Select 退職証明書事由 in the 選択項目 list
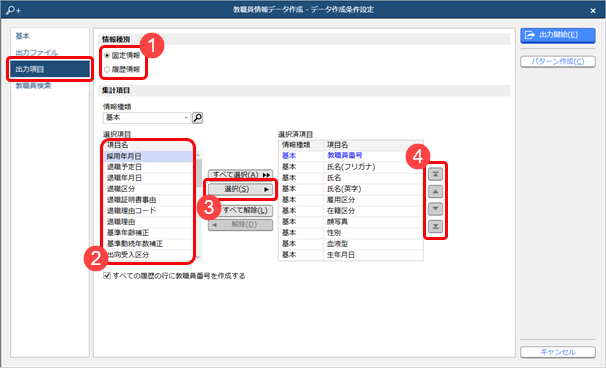The width and height of the screenshot is (606, 368). coord(149,200)
